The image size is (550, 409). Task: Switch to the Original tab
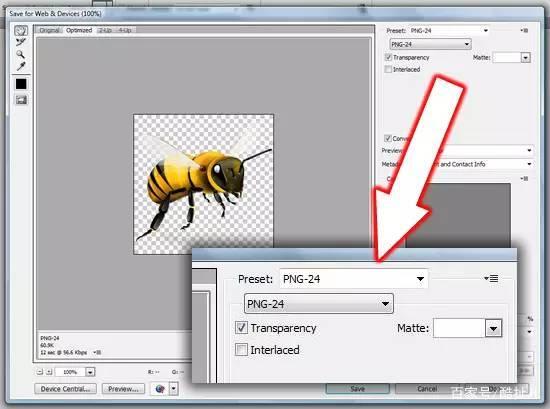[x=49, y=30]
